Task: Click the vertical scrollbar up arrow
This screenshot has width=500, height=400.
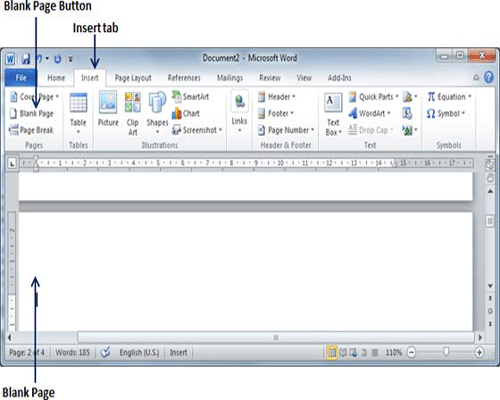Action: [x=490, y=191]
